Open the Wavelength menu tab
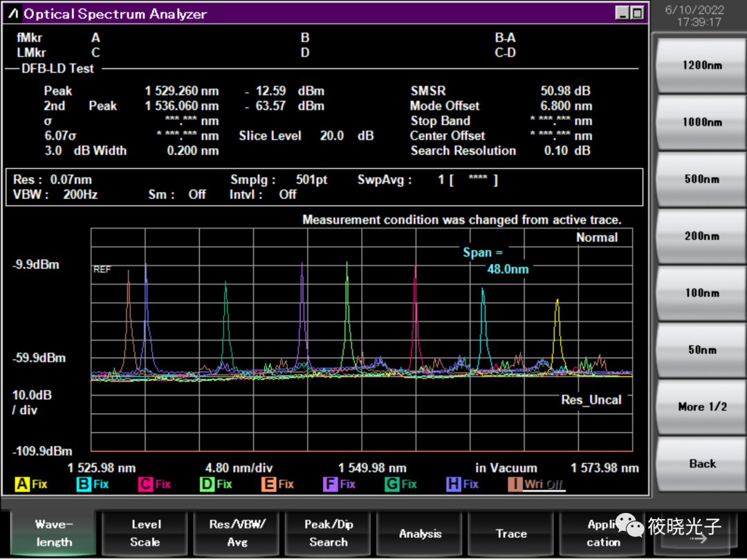Screen dimensions: 747x560 click(54, 533)
